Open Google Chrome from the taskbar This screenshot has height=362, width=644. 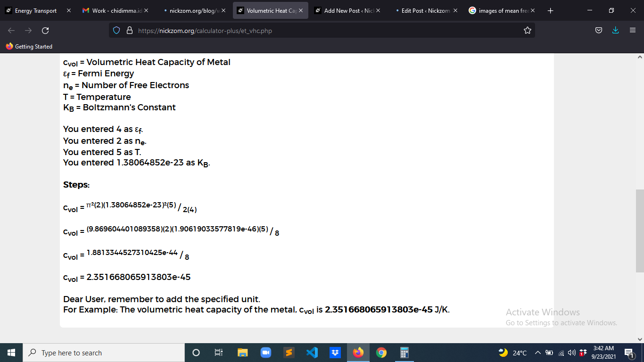[381, 353]
